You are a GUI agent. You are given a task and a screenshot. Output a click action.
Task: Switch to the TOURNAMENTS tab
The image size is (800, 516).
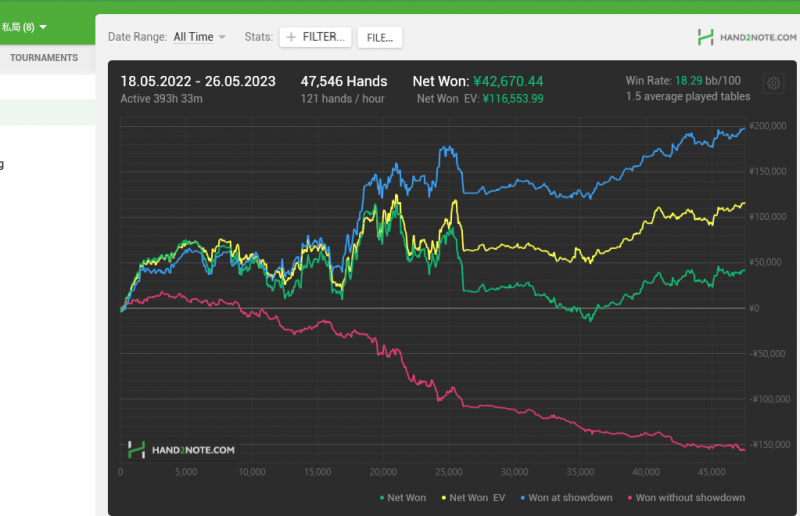click(44, 58)
